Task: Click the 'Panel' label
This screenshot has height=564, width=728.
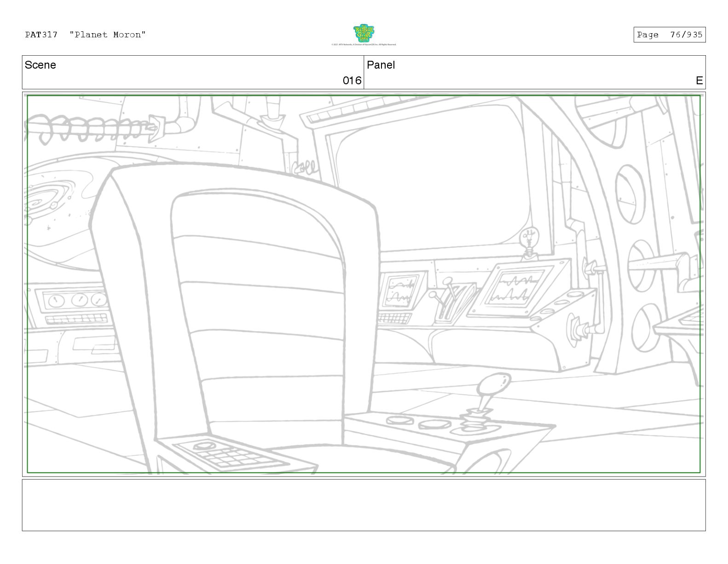Action: tap(381, 65)
